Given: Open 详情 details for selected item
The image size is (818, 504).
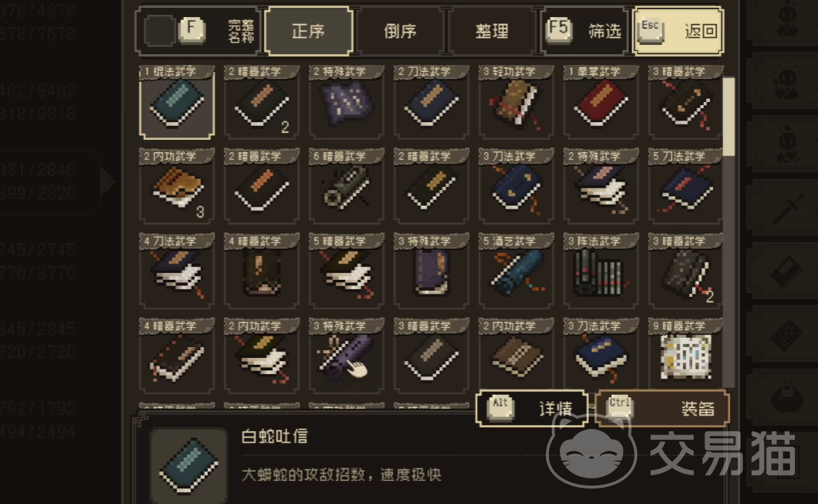Looking at the screenshot, I should tap(532, 408).
